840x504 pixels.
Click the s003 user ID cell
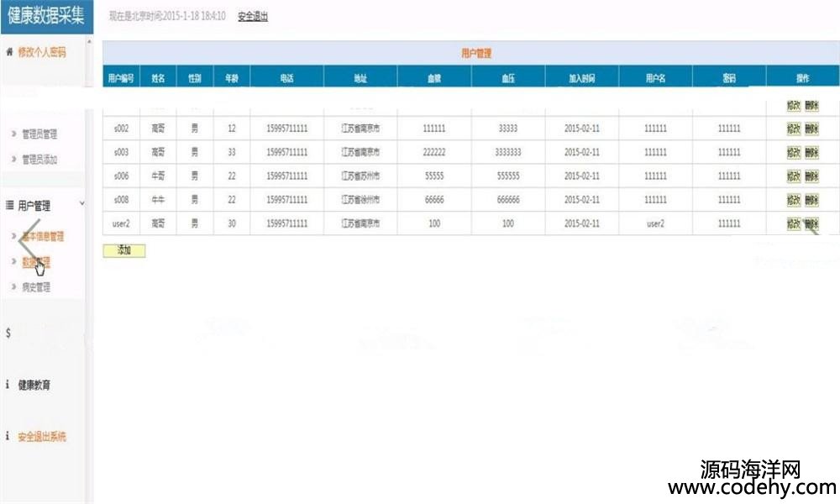[121, 152]
